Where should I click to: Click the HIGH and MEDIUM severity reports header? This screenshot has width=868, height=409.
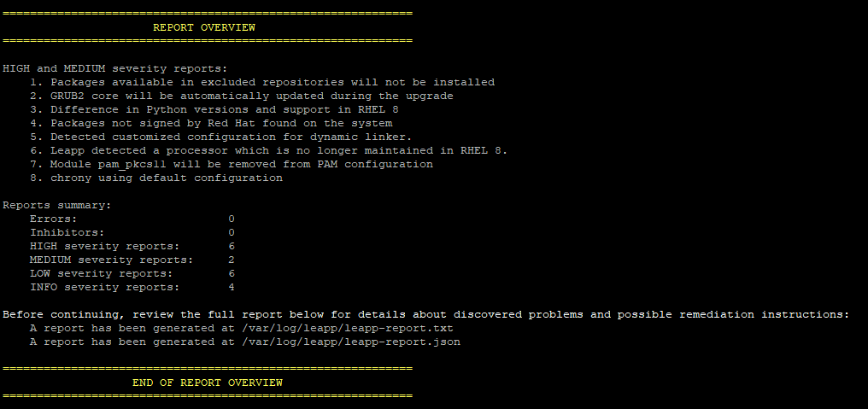click(115, 68)
